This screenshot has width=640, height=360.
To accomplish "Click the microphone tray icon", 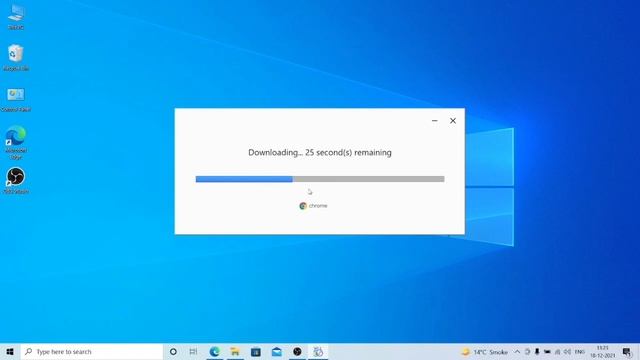I will tap(537, 352).
